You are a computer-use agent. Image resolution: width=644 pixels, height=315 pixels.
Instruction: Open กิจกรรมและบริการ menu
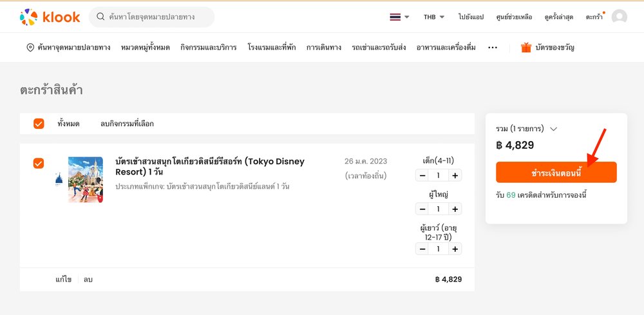click(x=209, y=47)
